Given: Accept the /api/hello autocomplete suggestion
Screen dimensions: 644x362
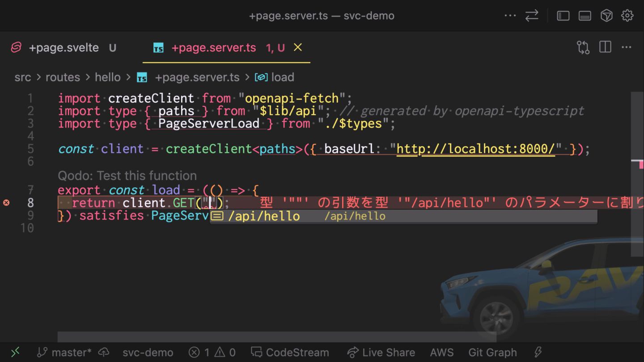Looking at the screenshot, I should [x=264, y=216].
